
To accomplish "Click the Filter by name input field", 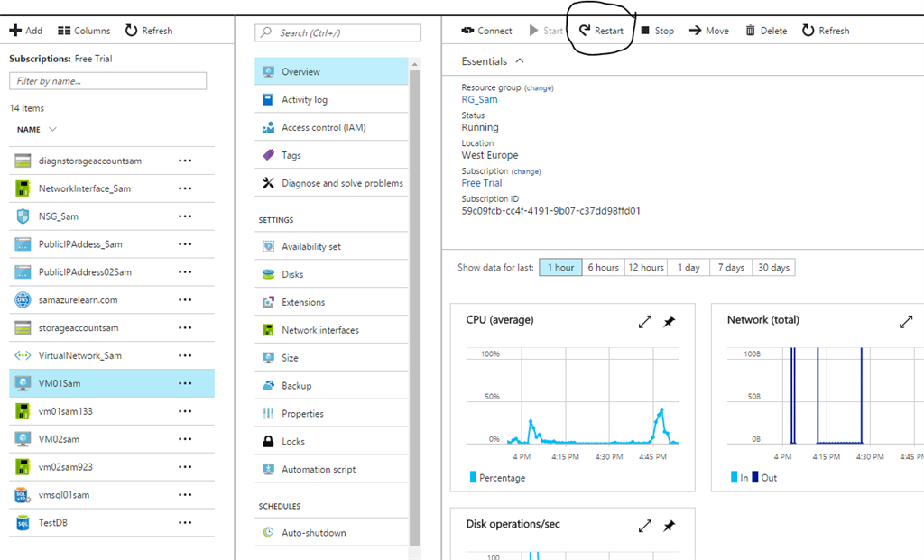I will (107, 81).
